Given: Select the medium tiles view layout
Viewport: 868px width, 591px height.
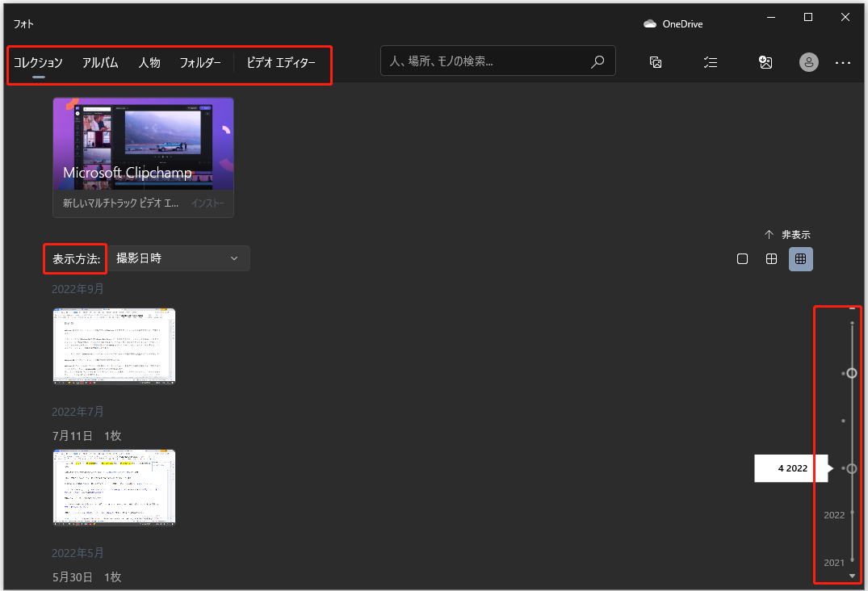Looking at the screenshot, I should 771,258.
